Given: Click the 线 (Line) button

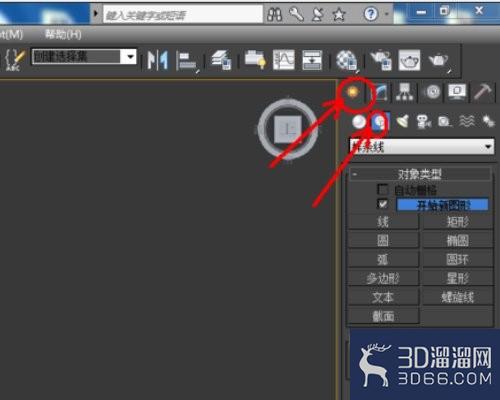Looking at the screenshot, I should (383, 221).
